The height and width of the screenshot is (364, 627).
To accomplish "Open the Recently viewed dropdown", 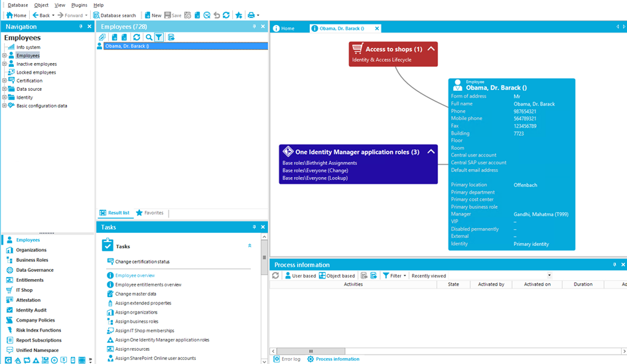I will point(549,276).
